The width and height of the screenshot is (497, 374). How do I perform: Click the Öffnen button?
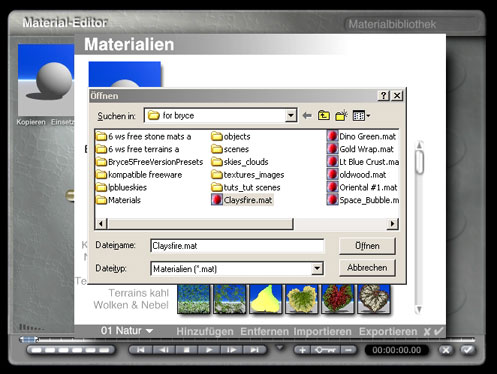click(x=367, y=246)
